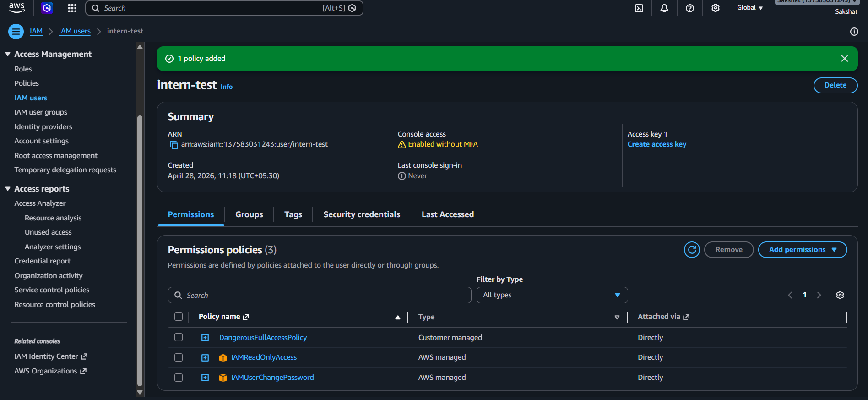The width and height of the screenshot is (868, 400).
Task: Collapse the Access reports section
Action: coord(8,189)
